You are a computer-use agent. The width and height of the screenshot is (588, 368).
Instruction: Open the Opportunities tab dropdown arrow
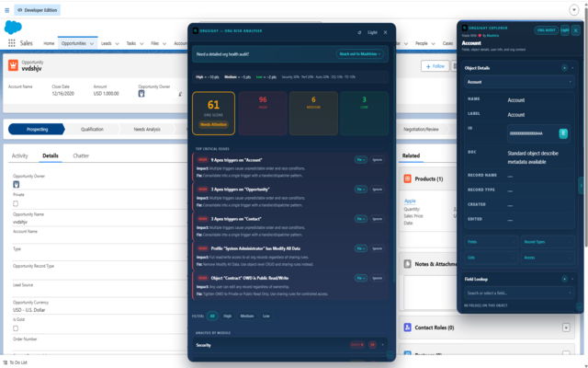pos(92,43)
